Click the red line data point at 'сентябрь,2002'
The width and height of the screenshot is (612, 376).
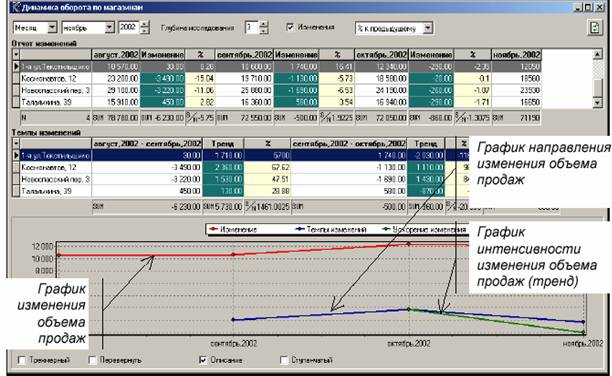click(233, 255)
